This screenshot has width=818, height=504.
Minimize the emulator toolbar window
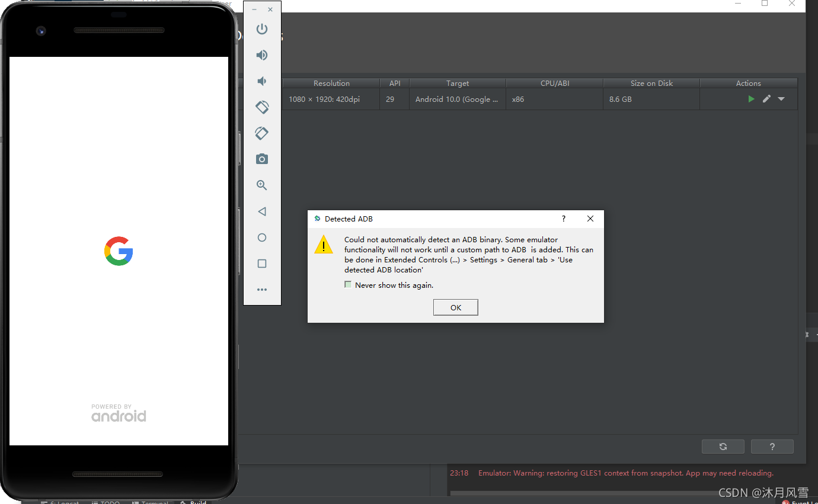tap(254, 9)
